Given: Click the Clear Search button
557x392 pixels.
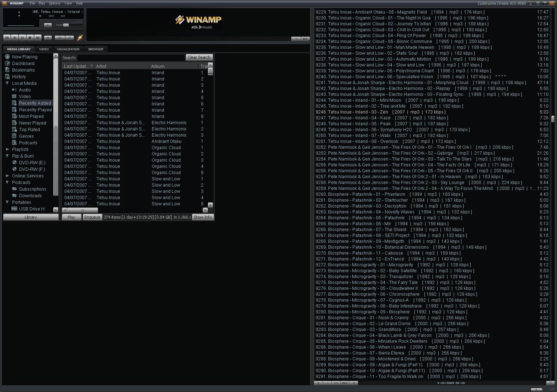Looking at the screenshot, I should [199, 57].
